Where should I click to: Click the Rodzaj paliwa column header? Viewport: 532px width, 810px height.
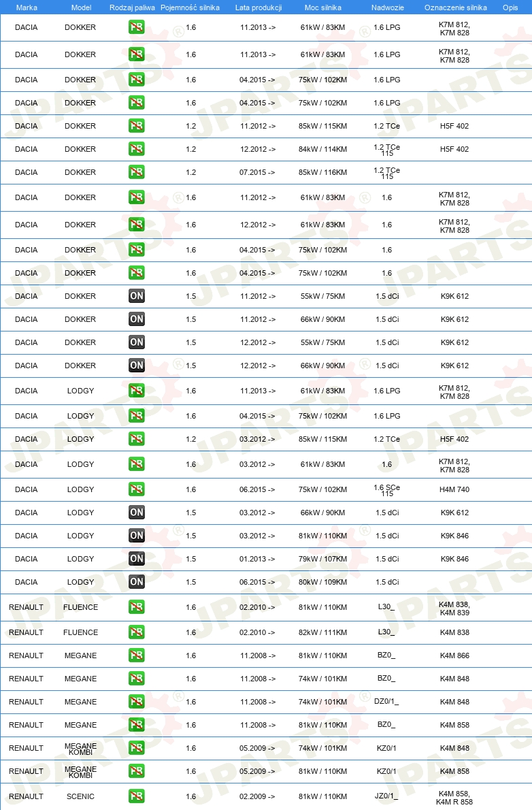132,7
